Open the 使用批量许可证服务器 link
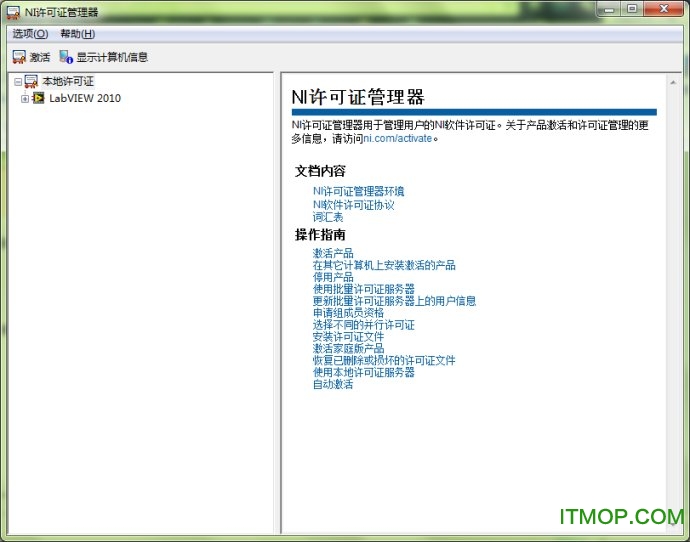This screenshot has height=542, width=690. (364, 289)
